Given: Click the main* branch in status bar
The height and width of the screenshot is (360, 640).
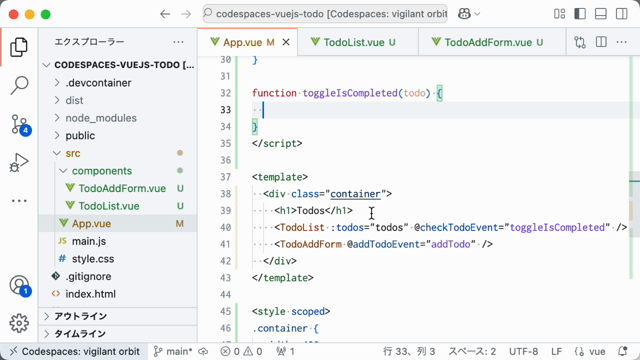Looking at the screenshot, I should [x=173, y=351].
